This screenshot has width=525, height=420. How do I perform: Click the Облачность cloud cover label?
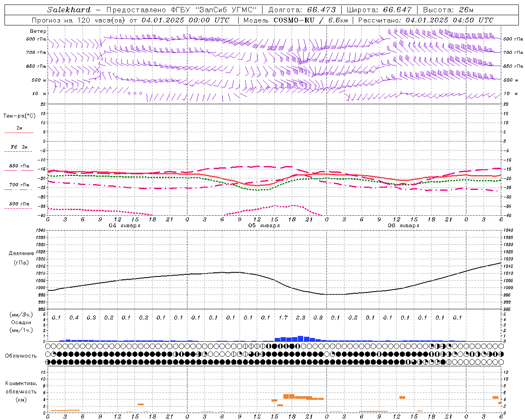[x=21, y=356]
